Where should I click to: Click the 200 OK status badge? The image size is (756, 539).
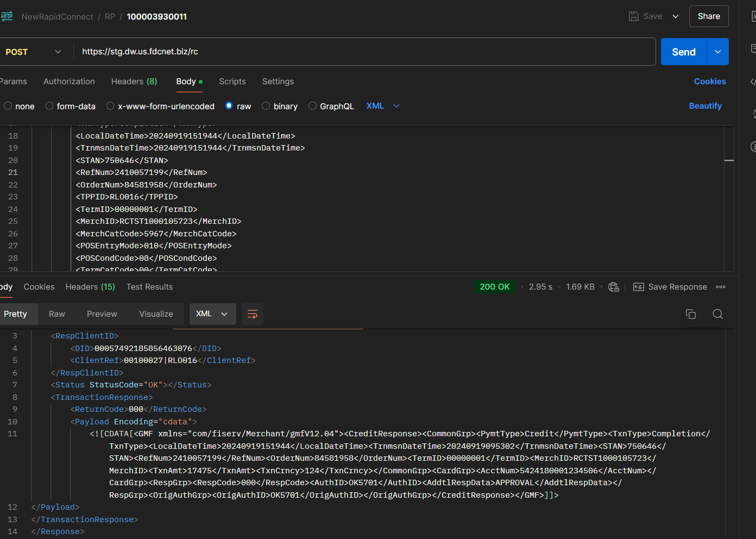495,287
